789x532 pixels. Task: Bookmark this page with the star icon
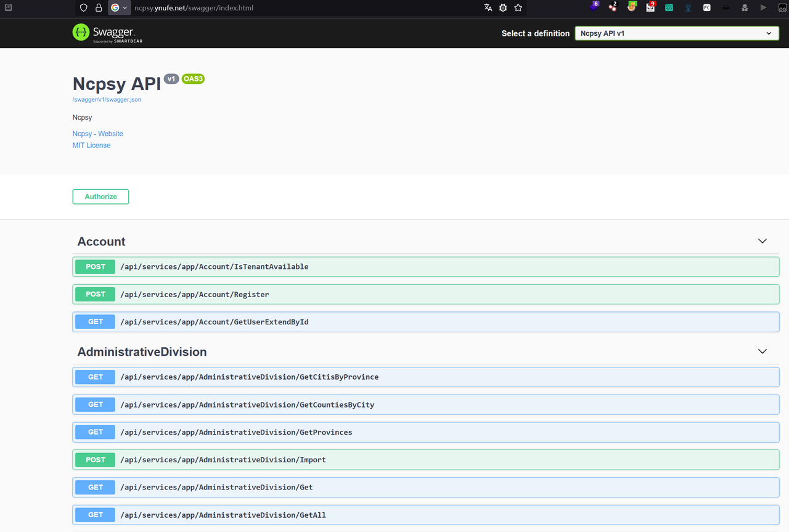[518, 8]
